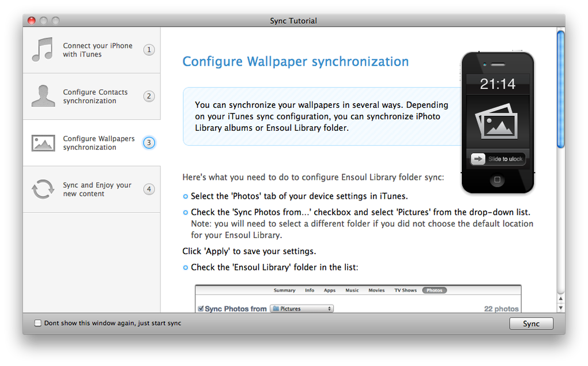Screen dimensions: 588x366
Task: Click the vertical scrollbar thumb
Action: coord(561,89)
